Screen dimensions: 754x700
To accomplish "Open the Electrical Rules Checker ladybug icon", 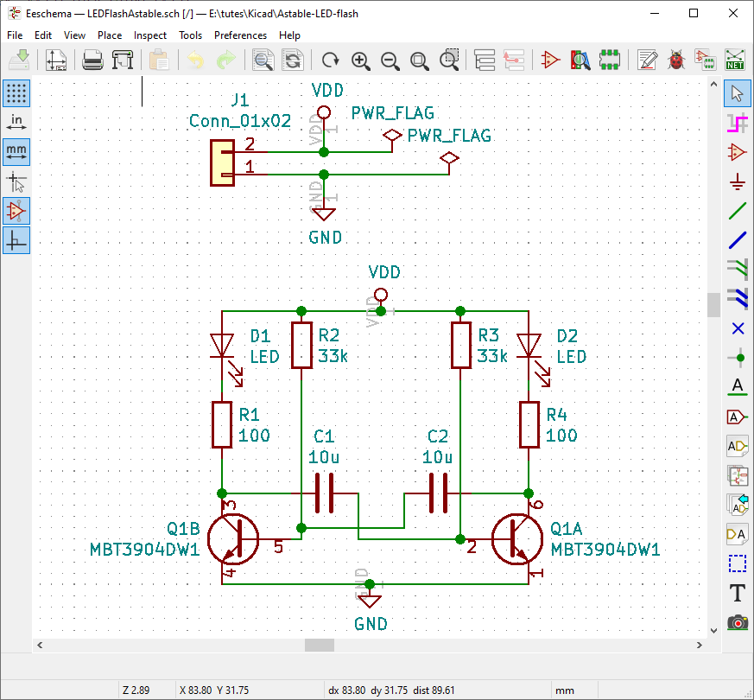I will (x=676, y=60).
